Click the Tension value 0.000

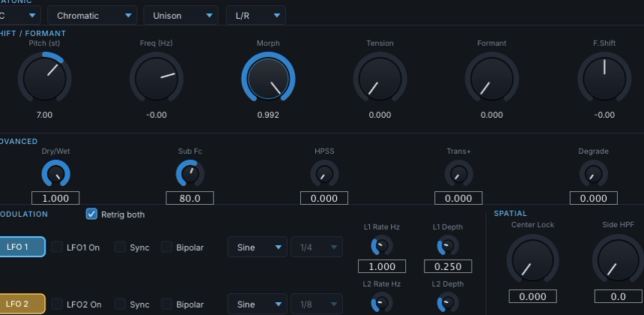[x=380, y=115]
